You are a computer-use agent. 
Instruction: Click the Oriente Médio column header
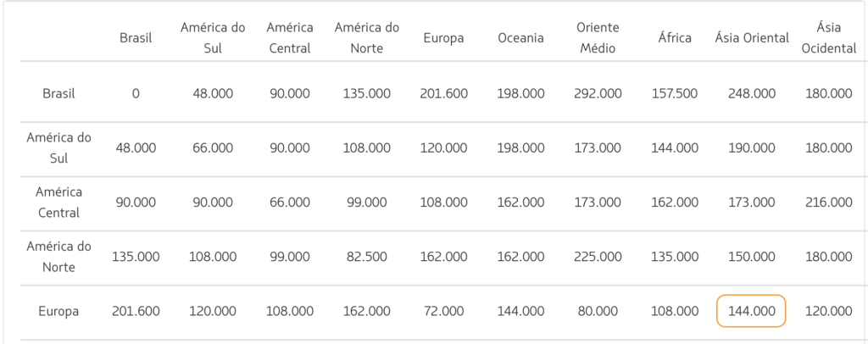[x=598, y=37]
